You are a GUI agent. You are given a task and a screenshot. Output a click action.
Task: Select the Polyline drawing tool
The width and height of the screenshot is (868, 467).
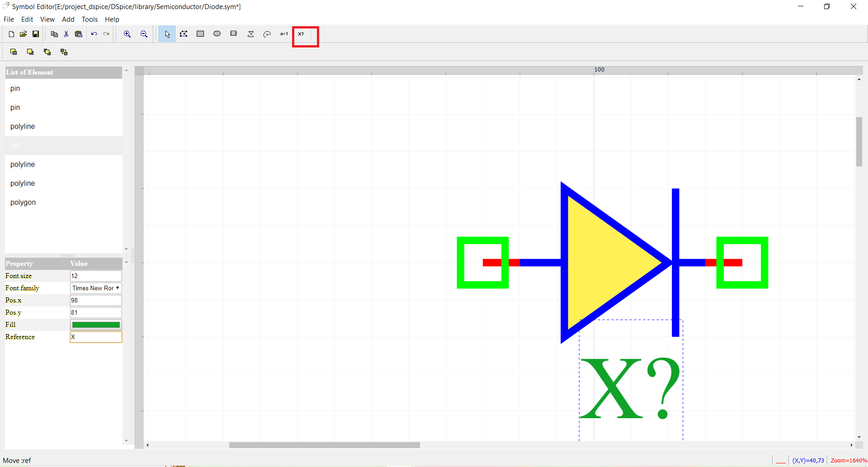click(184, 34)
